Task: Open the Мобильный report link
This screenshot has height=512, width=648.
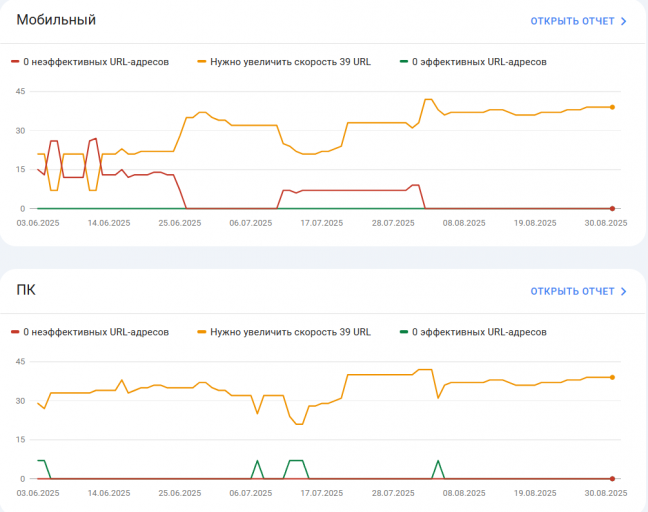Action: coord(579,21)
